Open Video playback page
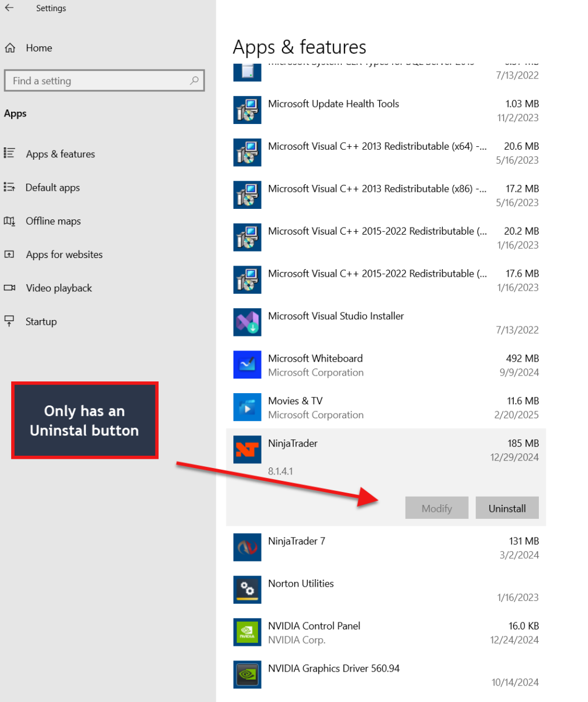 (59, 288)
